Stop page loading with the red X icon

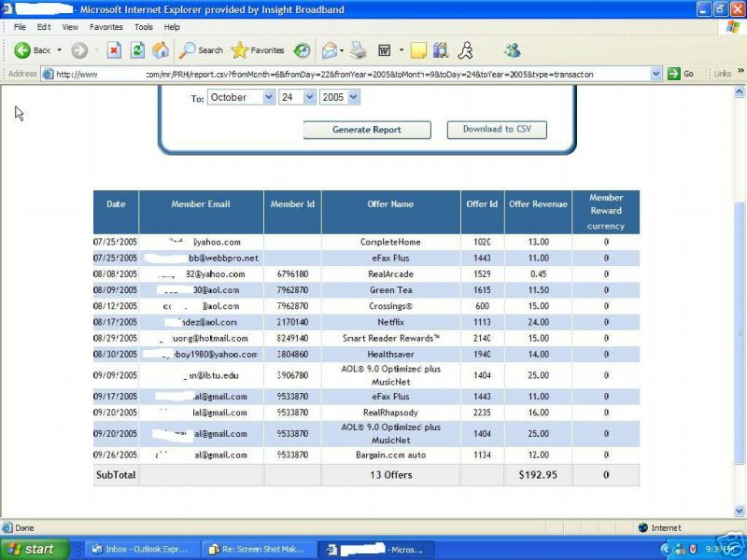pyautogui.click(x=114, y=50)
